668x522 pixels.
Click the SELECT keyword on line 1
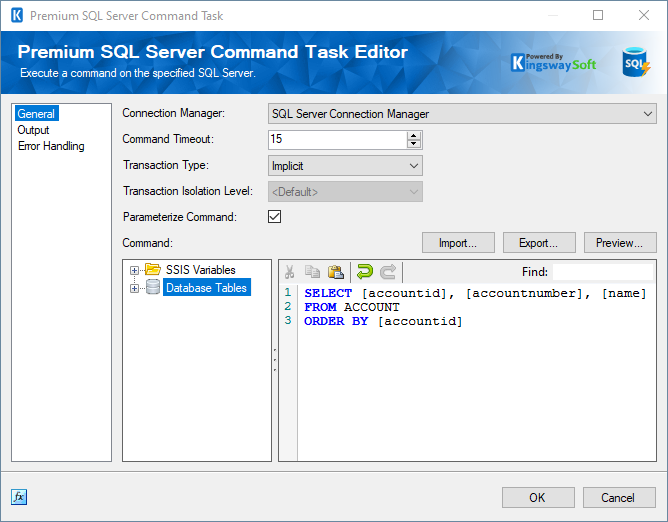tap(328, 293)
